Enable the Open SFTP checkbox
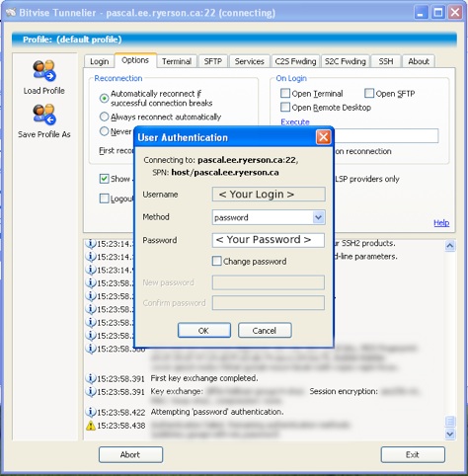This screenshot has width=468, height=476. pyautogui.click(x=369, y=93)
